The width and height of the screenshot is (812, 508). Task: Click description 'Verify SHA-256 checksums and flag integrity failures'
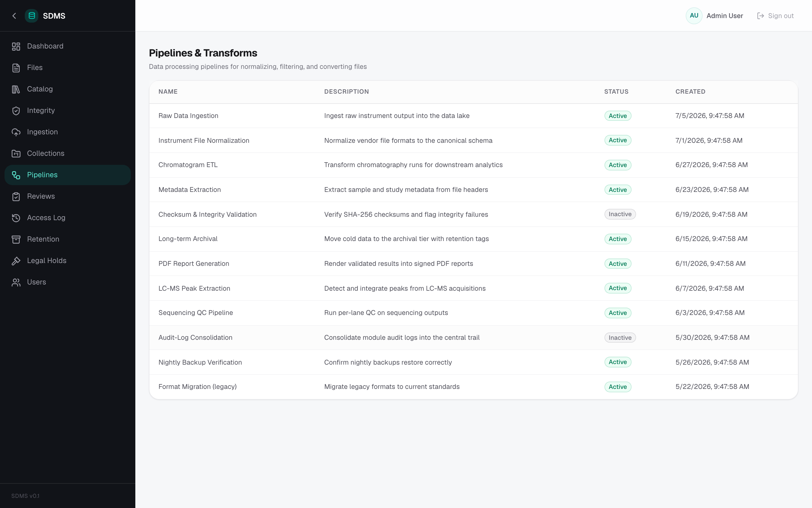406,215
